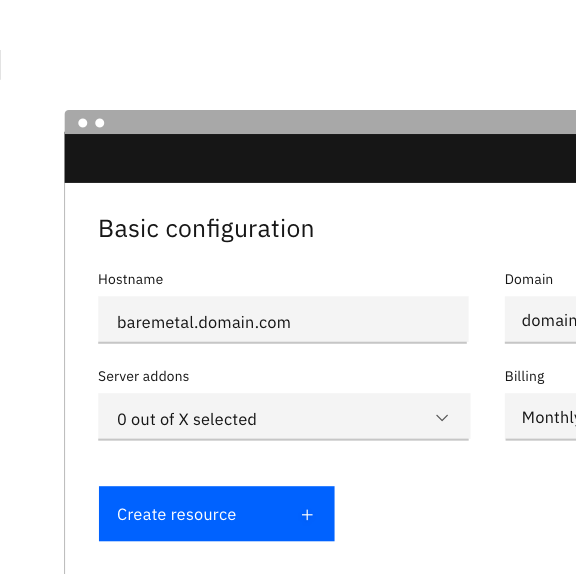The width and height of the screenshot is (576, 576).
Task: Click the first white dot in title bar
Action: pos(83,123)
